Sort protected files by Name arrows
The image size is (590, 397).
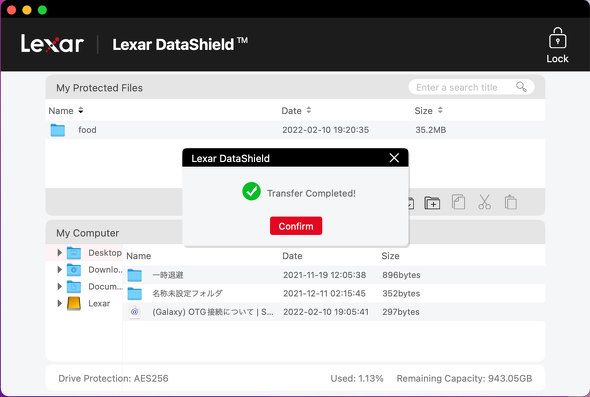click(81, 110)
